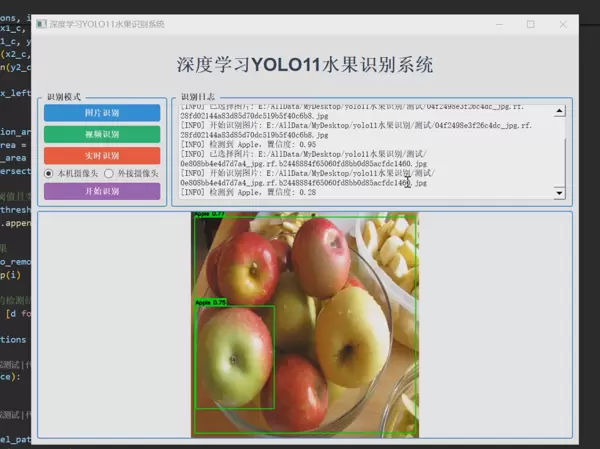Choose the red 实时识别 button

tap(101, 155)
